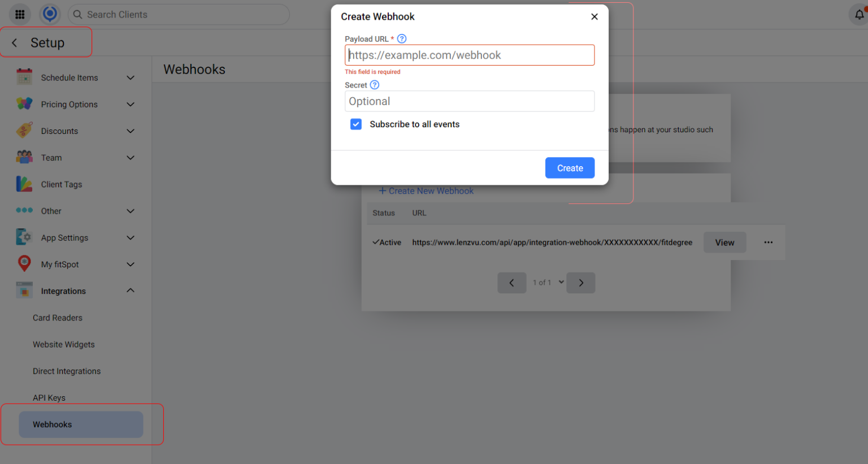This screenshot has height=464, width=868.
Task: Click the notification bell
Action: [859, 14]
